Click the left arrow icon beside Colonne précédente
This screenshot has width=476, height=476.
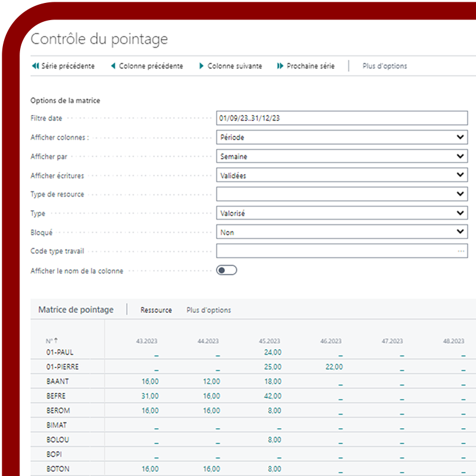[112, 66]
